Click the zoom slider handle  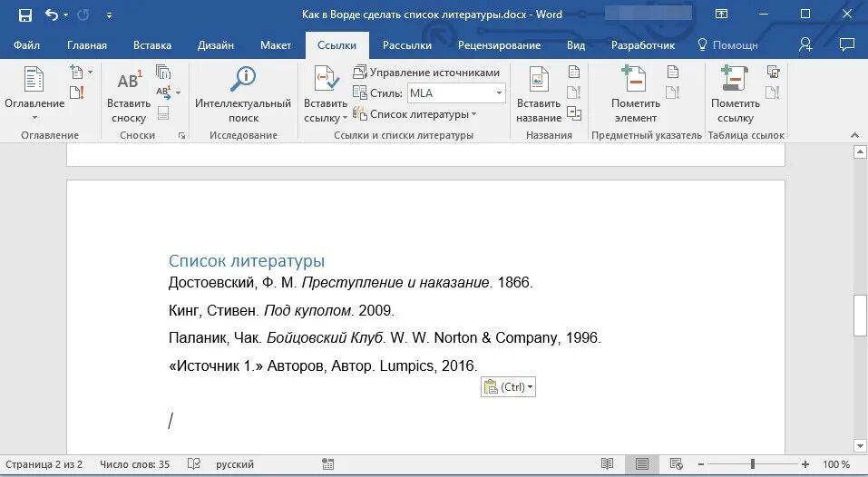(x=753, y=464)
